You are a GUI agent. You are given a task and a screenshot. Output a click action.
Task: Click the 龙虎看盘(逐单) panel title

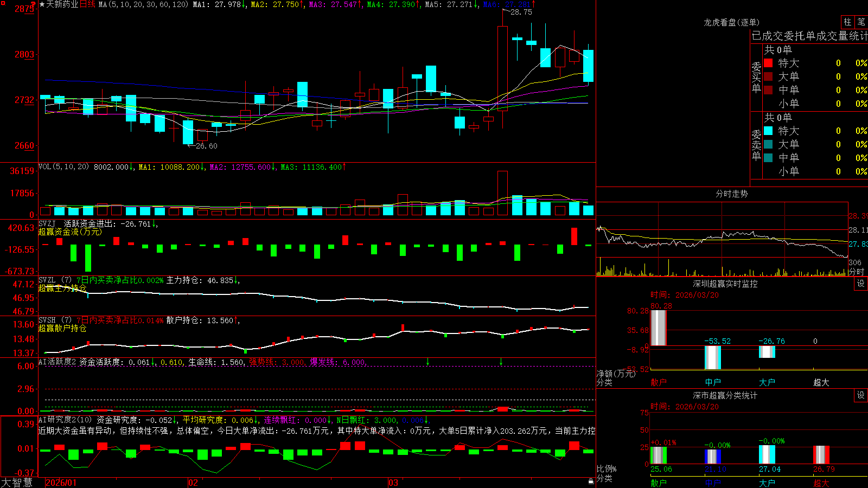coord(731,22)
